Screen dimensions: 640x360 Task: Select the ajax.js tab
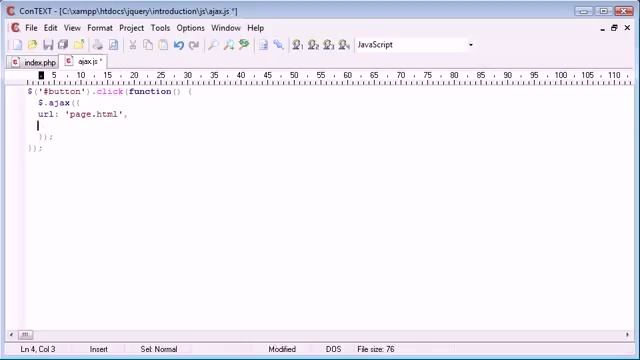click(x=84, y=62)
